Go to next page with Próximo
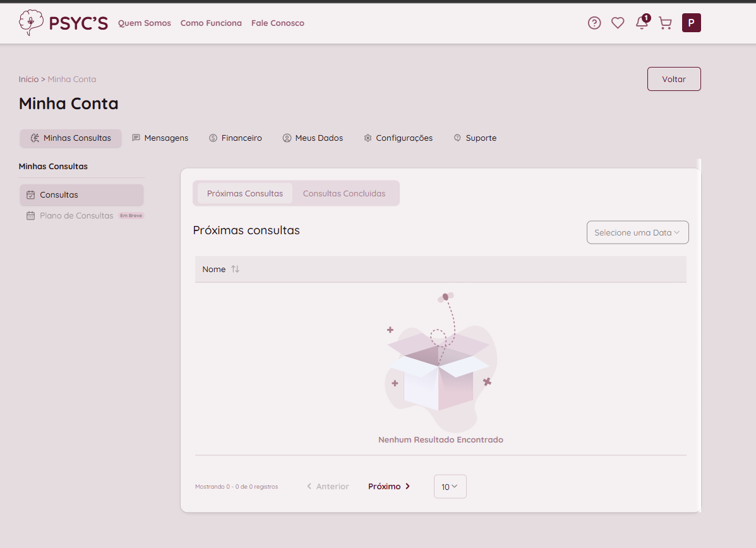This screenshot has width=756, height=548. (389, 486)
